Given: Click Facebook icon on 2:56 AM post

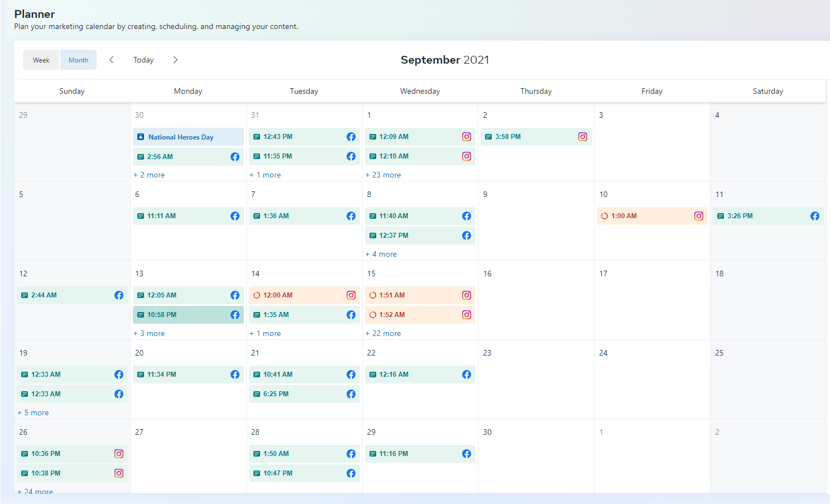Looking at the screenshot, I should (x=235, y=157).
